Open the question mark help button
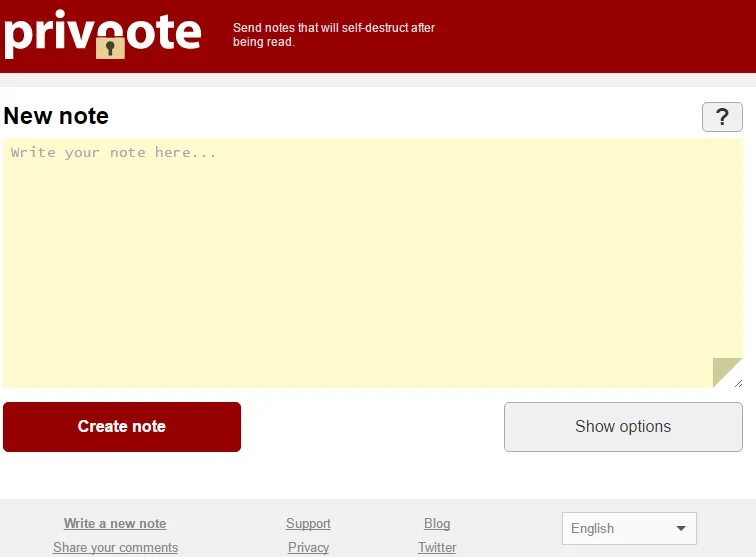The height and width of the screenshot is (557, 756). tap(722, 117)
